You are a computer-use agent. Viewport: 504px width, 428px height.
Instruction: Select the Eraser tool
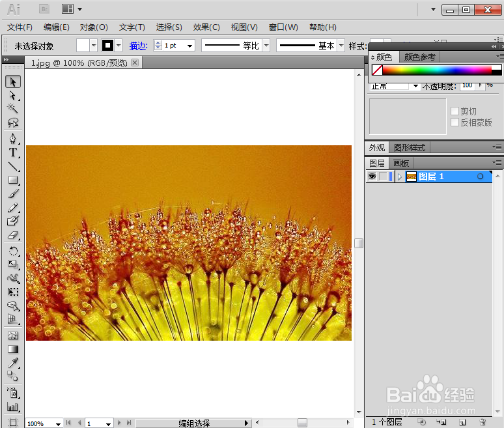(x=13, y=235)
